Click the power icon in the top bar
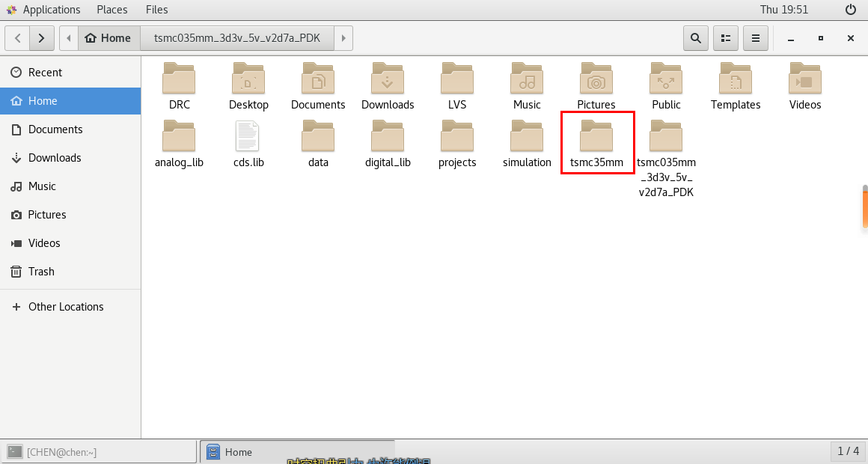Screen dimensions: 868x464 (849, 10)
